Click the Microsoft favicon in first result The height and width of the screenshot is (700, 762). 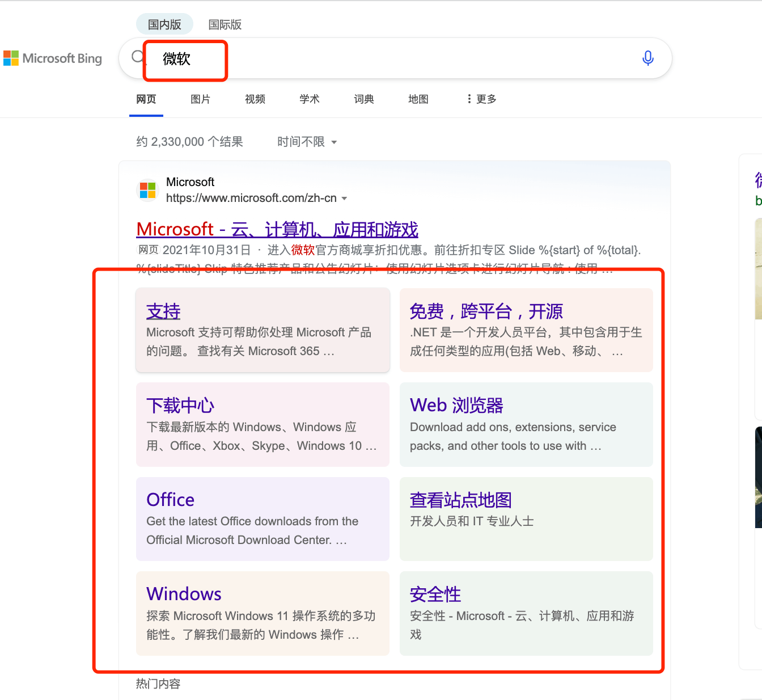pyautogui.click(x=148, y=190)
